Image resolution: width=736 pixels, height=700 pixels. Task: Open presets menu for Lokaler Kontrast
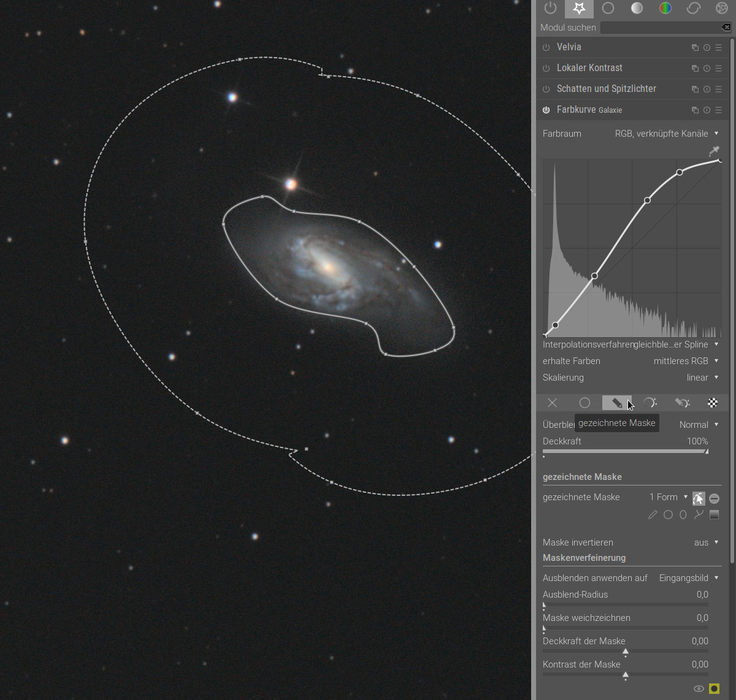tap(718, 68)
